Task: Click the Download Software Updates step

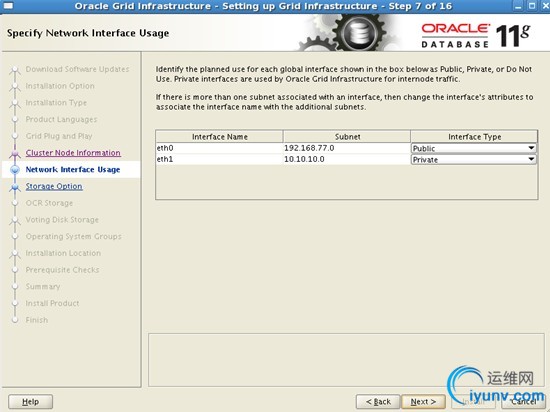Action: 78,69
